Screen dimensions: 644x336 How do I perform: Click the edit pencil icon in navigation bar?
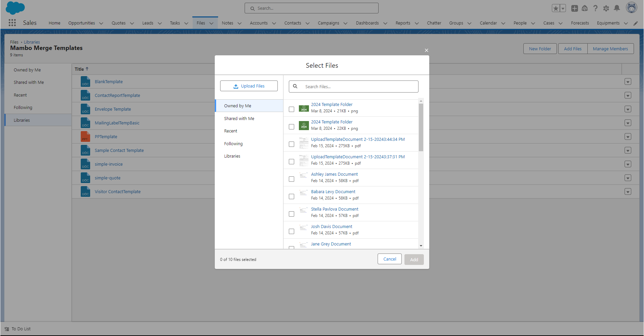pos(636,23)
